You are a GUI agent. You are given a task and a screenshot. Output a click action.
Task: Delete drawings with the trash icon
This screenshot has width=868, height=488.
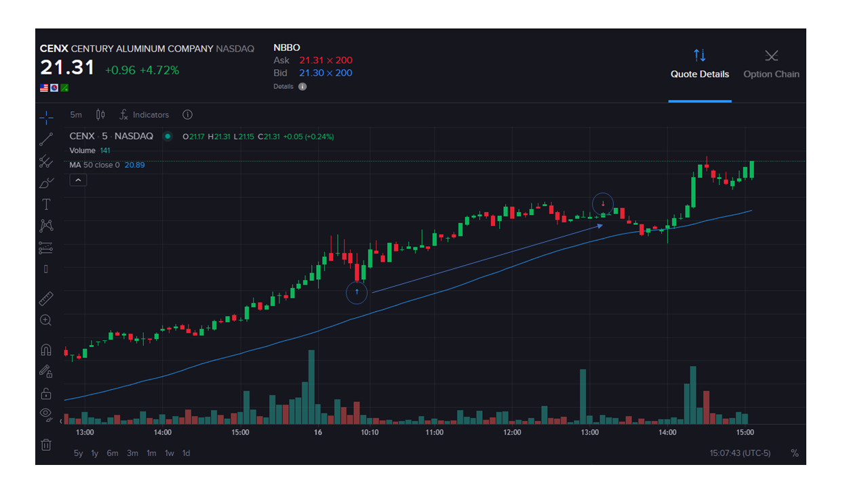point(46,445)
